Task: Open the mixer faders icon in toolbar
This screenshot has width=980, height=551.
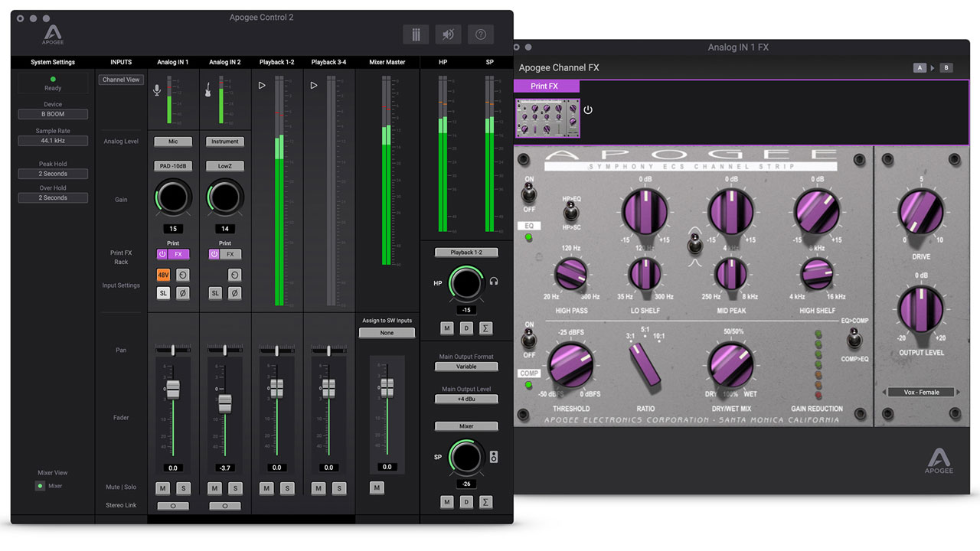Action: click(x=416, y=34)
